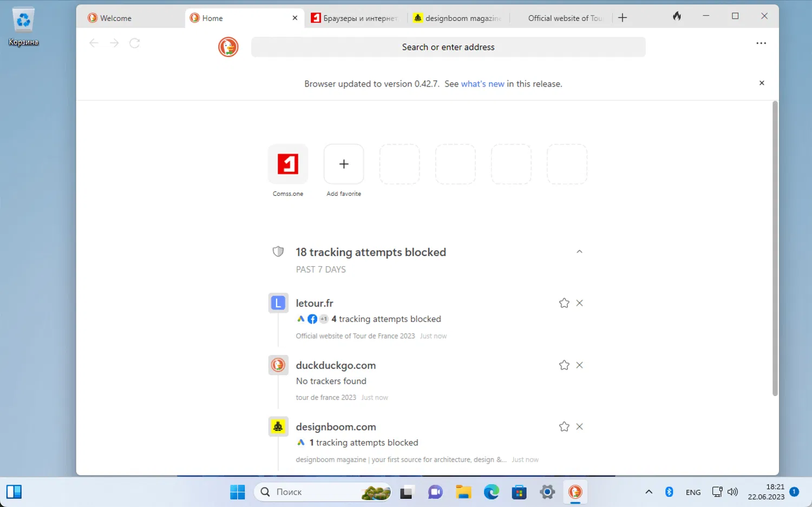812x507 pixels.
Task: Select the Корзина recycle bin desktop icon
Action: pos(23,26)
